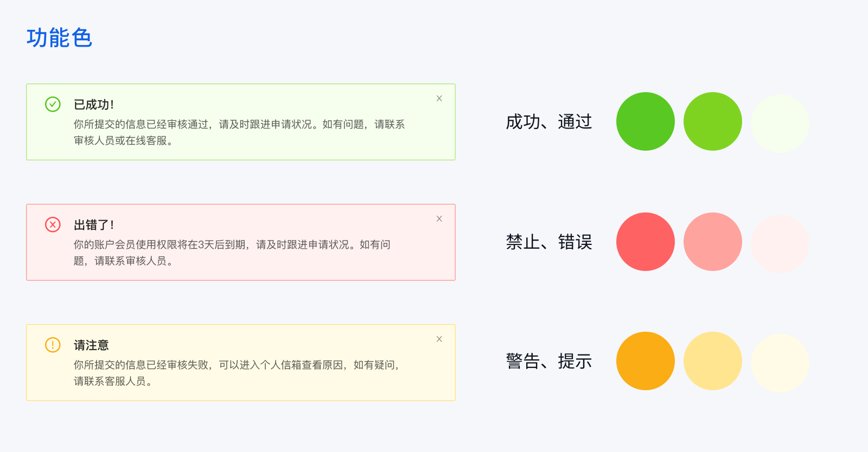
Task: Select the strong red error swatch
Action: coord(646,242)
